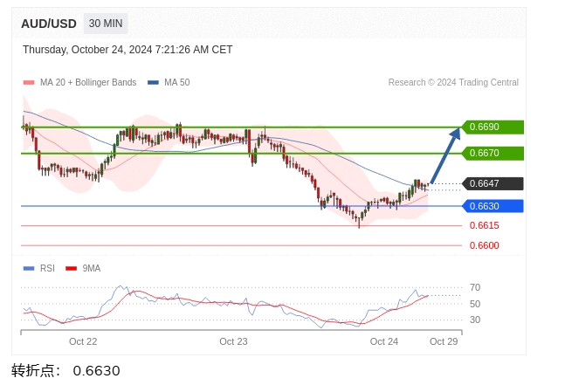Toggle the MA 20 + Bollinger Bands legend
565x392 pixels.
(79, 83)
